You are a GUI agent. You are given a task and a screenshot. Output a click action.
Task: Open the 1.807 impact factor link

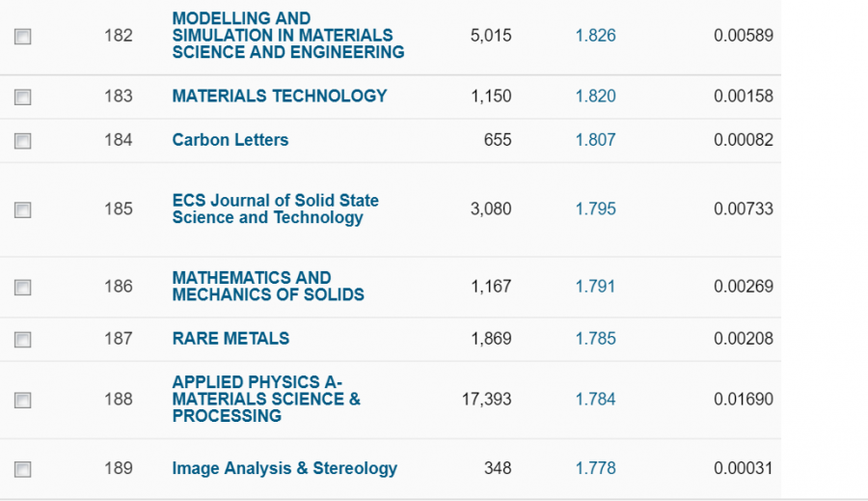coord(595,140)
